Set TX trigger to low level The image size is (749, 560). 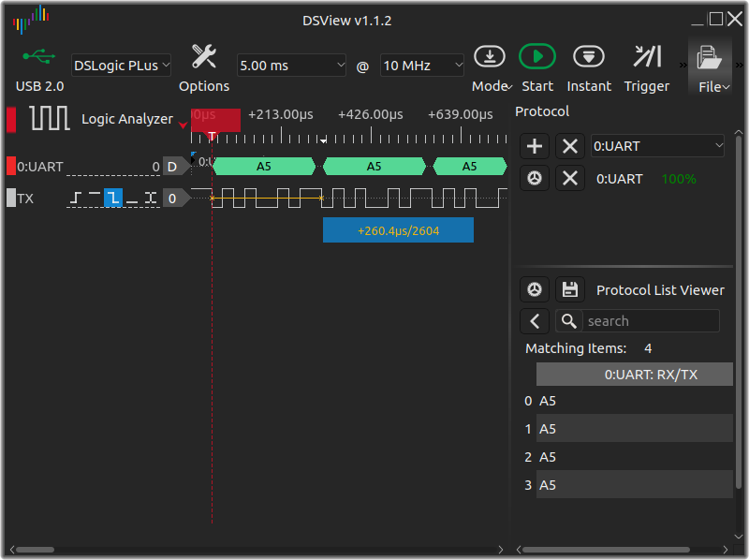(x=132, y=199)
